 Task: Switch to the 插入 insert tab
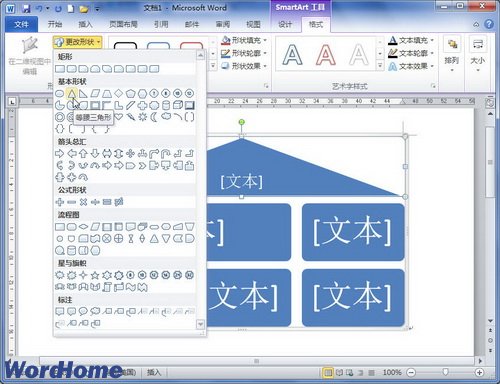pos(85,24)
